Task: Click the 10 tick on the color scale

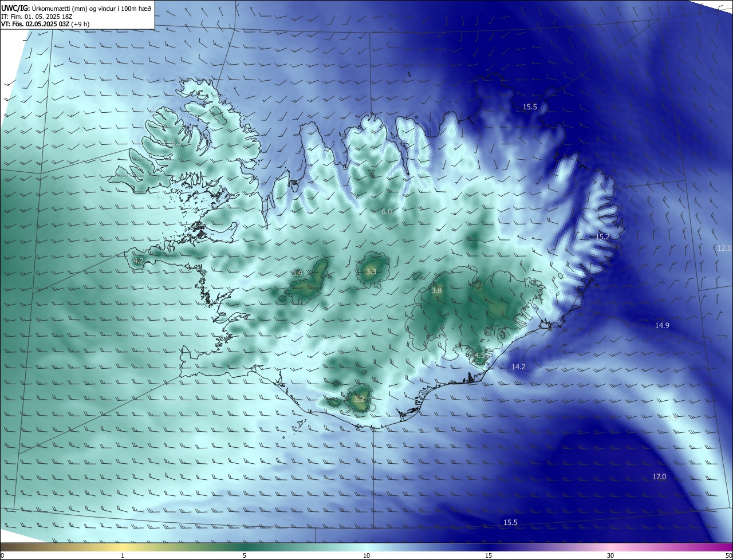Action: tap(366, 555)
